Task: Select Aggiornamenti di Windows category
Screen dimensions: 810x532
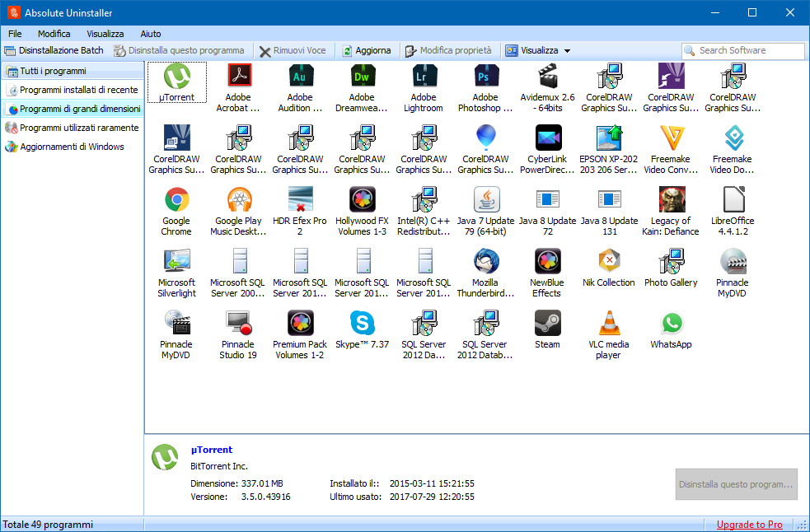Action: 72,147
